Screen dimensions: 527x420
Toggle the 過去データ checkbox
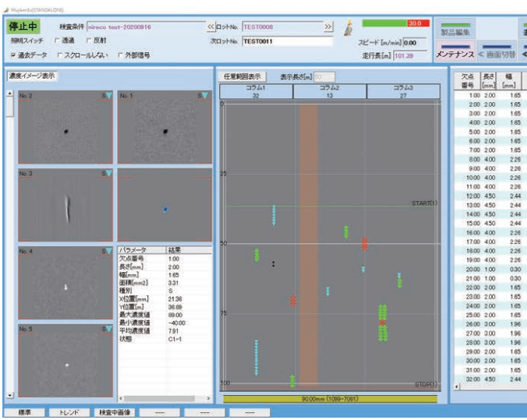pyautogui.click(x=13, y=55)
